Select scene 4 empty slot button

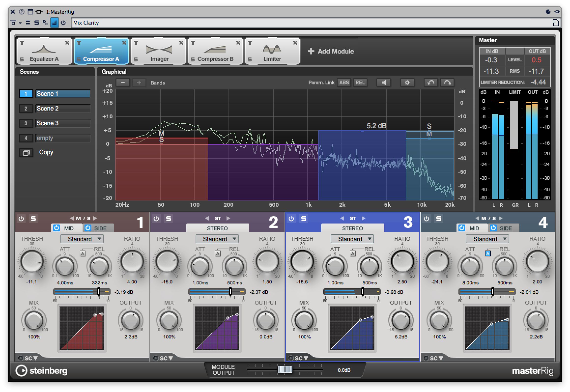pyautogui.click(x=26, y=138)
